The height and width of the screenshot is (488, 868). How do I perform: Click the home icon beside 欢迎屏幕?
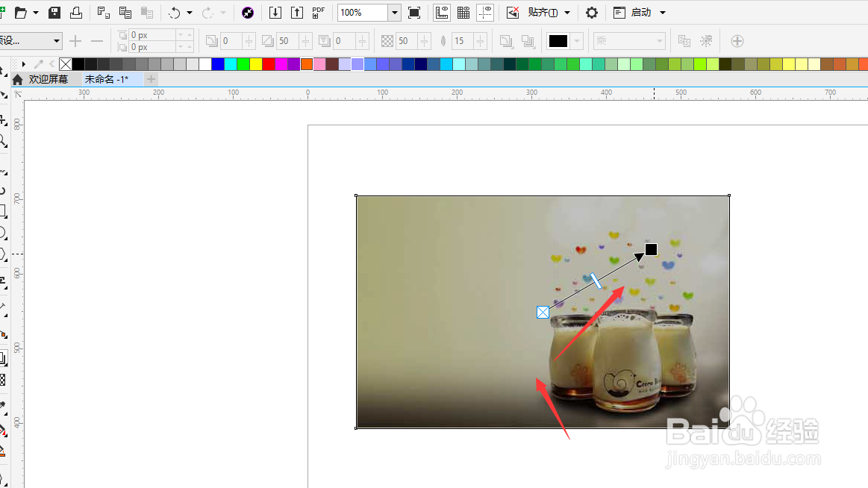tap(18, 80)
